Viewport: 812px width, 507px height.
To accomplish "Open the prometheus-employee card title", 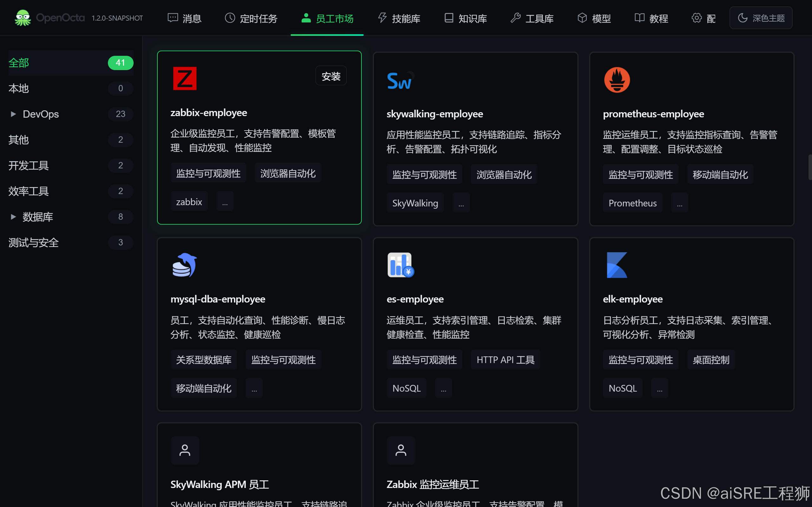I will 653,114.
